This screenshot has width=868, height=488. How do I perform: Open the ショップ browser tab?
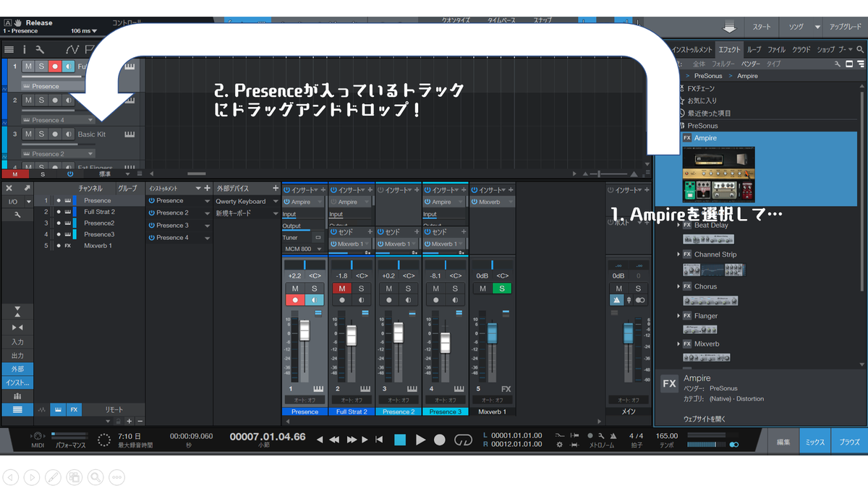[825, 49]
